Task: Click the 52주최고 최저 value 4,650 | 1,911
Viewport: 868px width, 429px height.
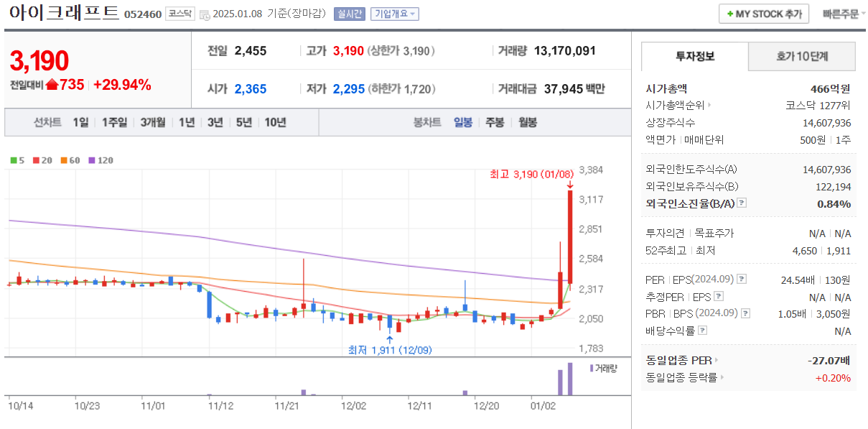Action: tap(821, 251)
